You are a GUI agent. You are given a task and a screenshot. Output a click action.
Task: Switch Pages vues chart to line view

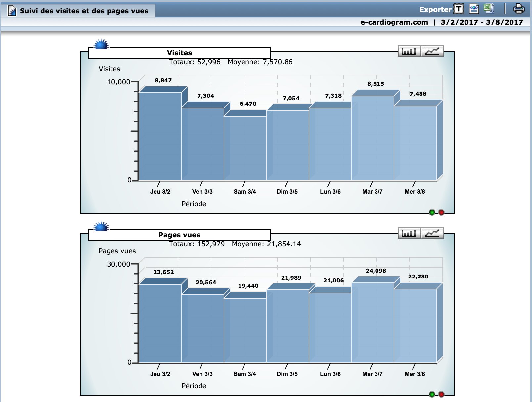pyautogui.click(x=432, y=233)
